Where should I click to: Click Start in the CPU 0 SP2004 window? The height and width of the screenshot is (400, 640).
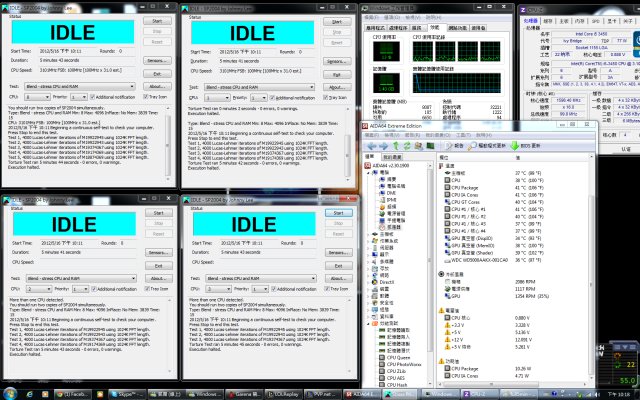coord(157,21)
